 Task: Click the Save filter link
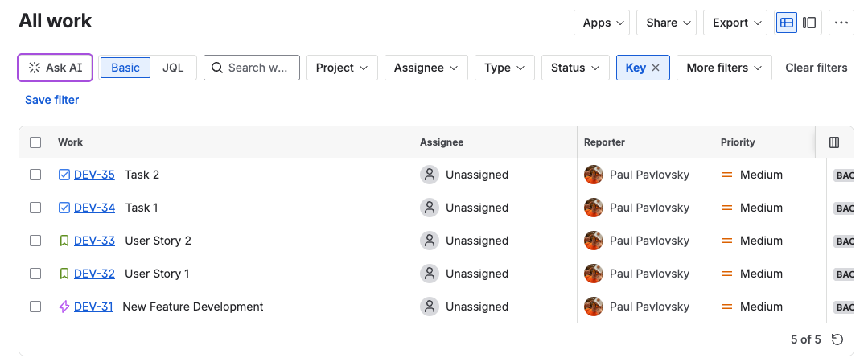tap(52, 100)
